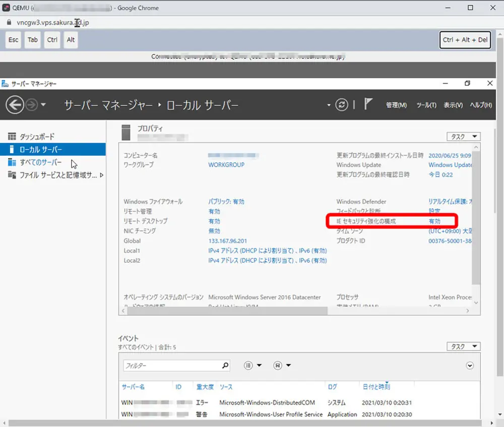
Task: Select すべてのサーバー in the sidebar
Action: click(x=38, y=162)
